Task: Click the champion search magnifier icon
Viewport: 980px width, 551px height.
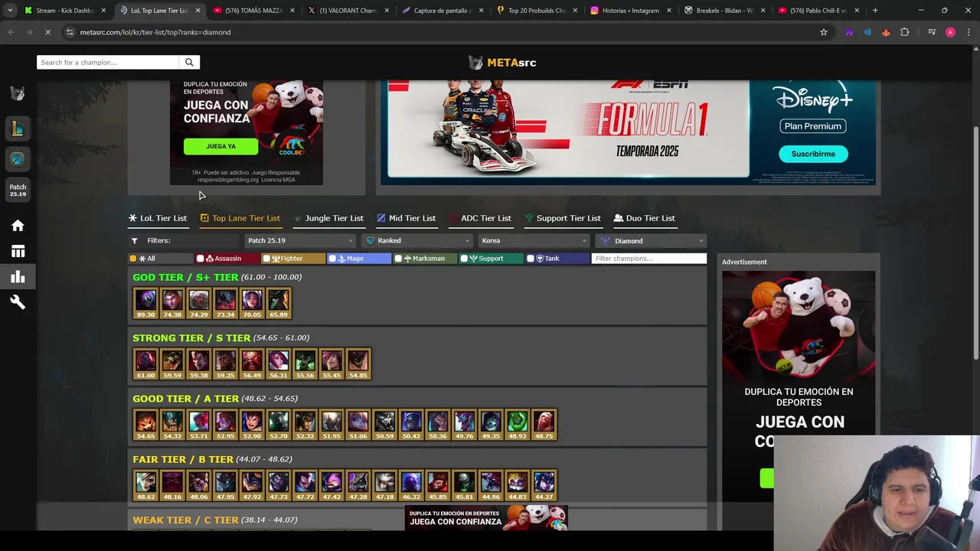Action: pyautogui.click(x=189, y=63)
